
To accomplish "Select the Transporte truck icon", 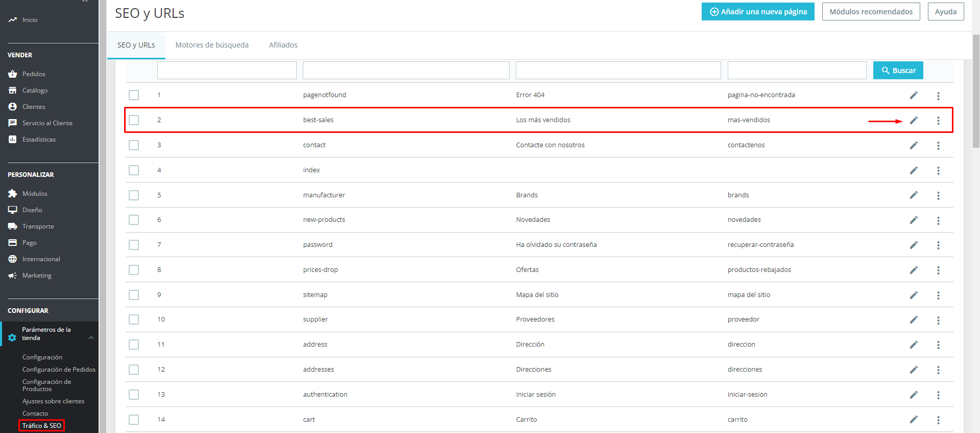I will 13,226.
